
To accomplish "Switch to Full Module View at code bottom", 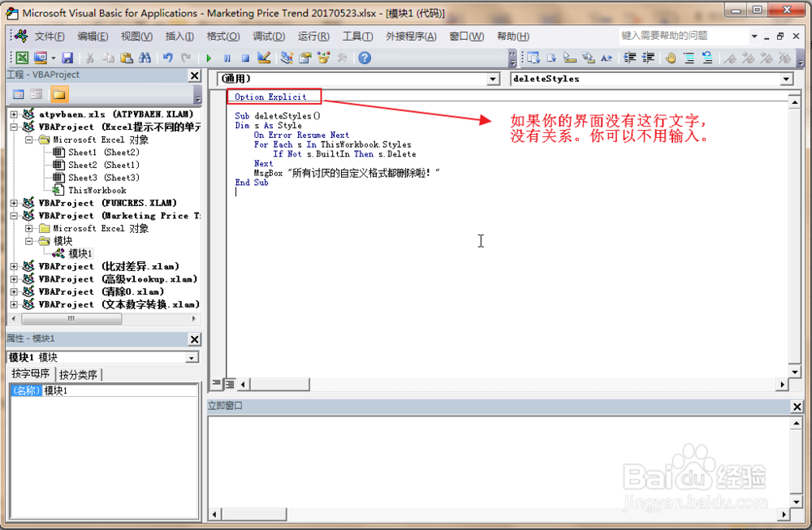I will coord(230,384).
